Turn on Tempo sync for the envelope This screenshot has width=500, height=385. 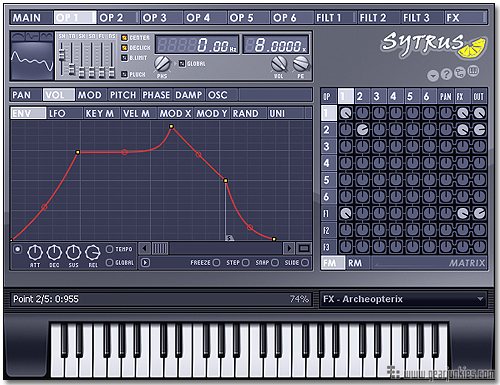click(109, 249)
